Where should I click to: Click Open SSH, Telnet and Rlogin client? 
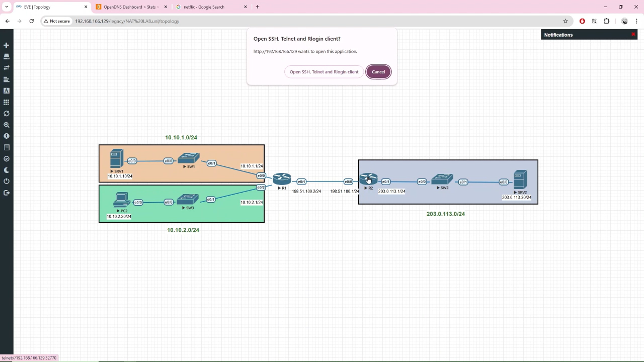coord(324,71)
